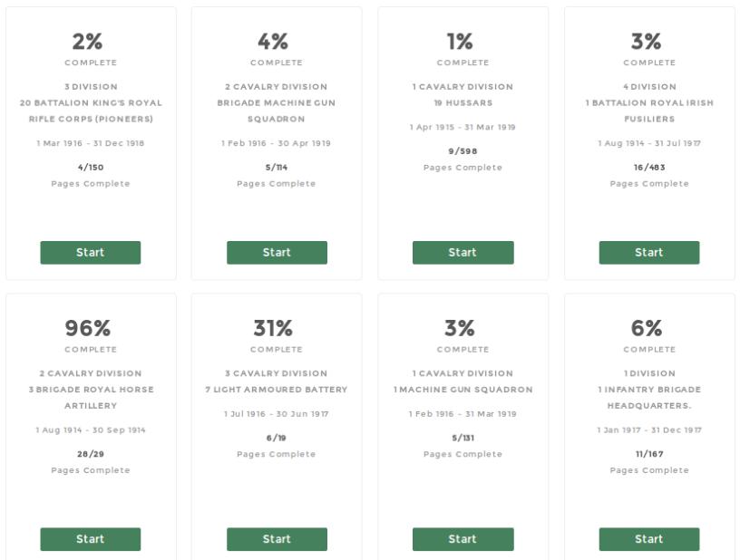
Task: Select the 1 Battalion Royal Irish Fusiliers title
Action: [x=649, y=111]
